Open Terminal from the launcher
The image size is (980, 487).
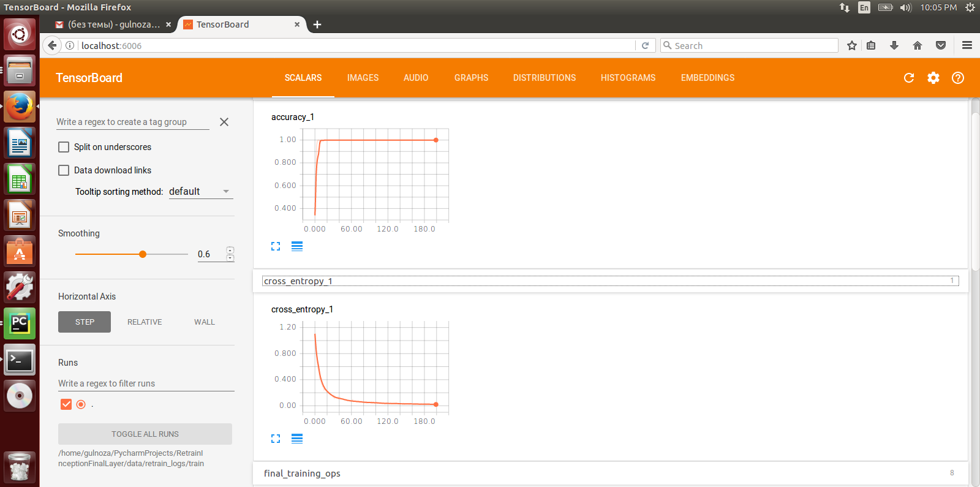pos(20,360)
